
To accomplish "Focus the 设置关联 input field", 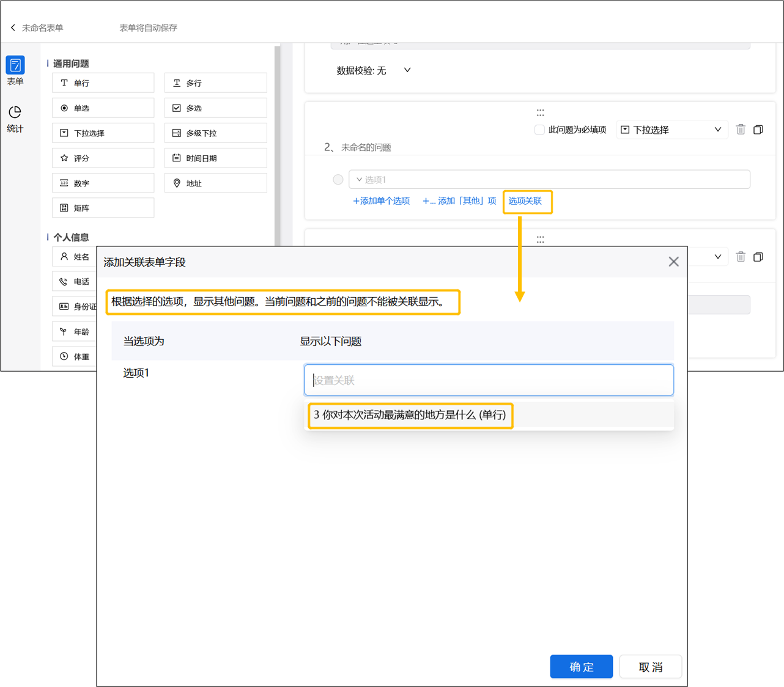I will (489, 380).
